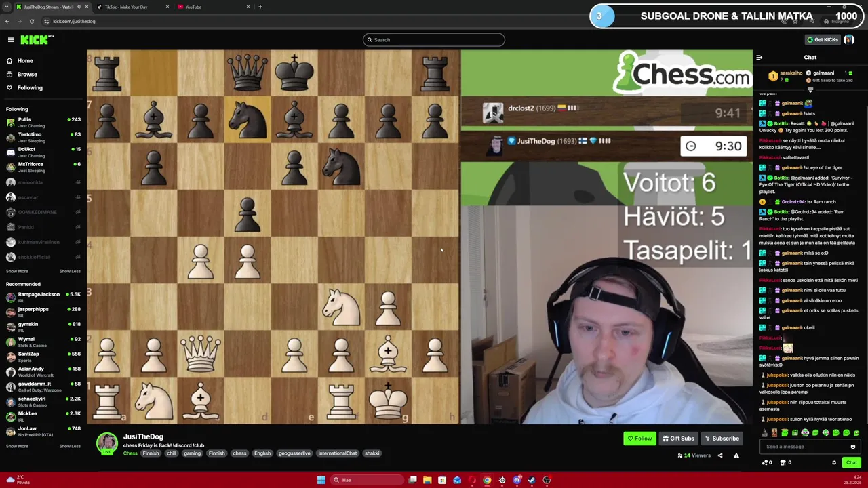This screenshot has height=488, width=868.
Task: Open gymskin recommended channel
Action: click(x=42, y=327)
